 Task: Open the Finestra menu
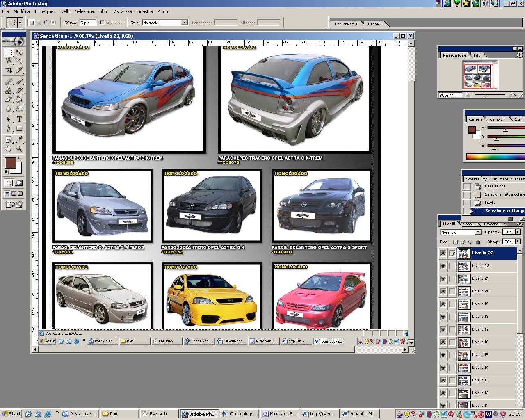(144, 11)
